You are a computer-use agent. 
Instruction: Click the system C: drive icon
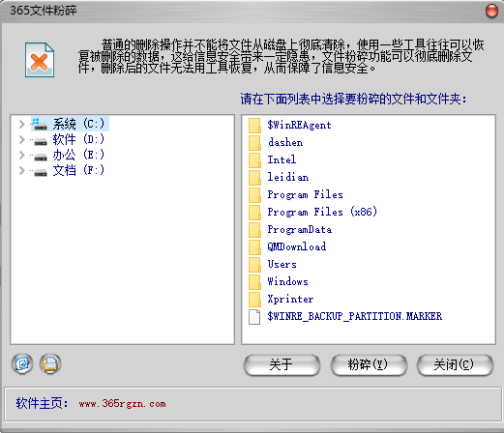pyautogui.click(x=40, y=125)
